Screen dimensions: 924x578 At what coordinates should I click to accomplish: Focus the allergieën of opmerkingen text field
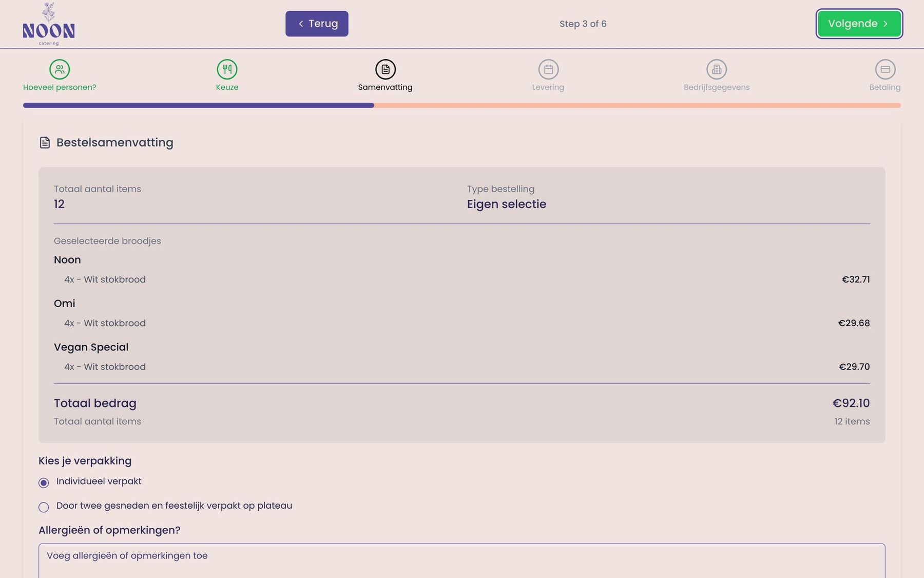coord(462,561)
